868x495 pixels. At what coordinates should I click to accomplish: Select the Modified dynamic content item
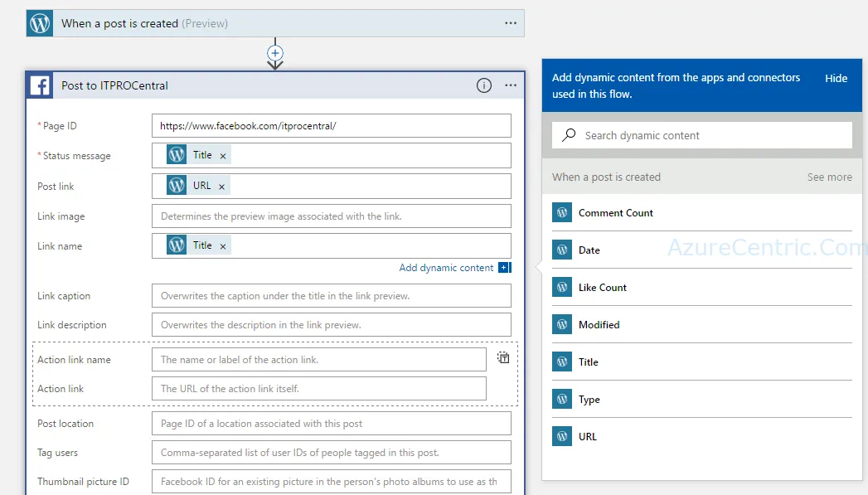[x=702, y=324]
